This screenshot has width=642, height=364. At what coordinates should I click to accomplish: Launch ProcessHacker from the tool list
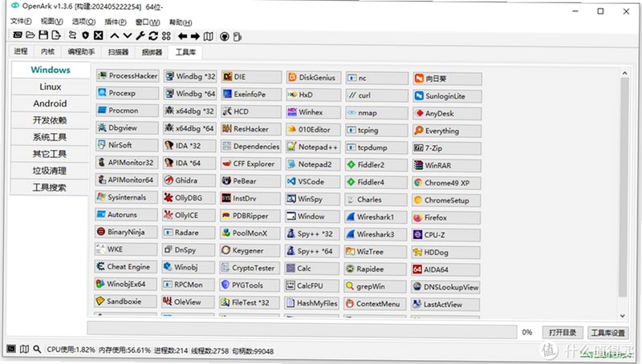coord(128,76)
